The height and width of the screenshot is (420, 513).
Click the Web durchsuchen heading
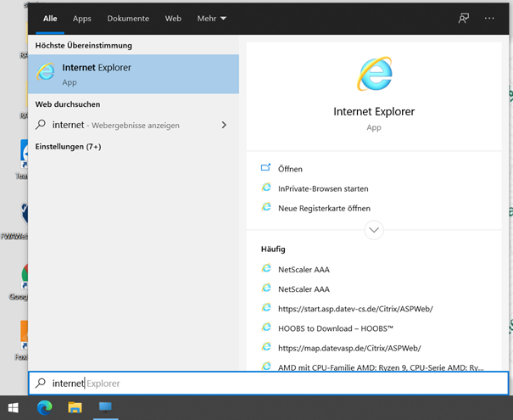68,104
